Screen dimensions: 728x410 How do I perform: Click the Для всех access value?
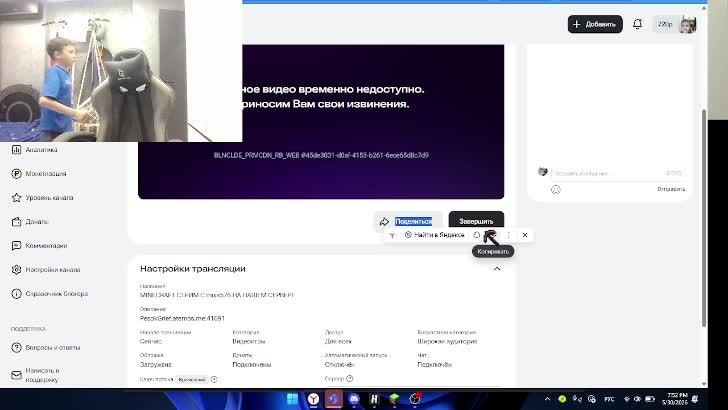coord(338,341)
